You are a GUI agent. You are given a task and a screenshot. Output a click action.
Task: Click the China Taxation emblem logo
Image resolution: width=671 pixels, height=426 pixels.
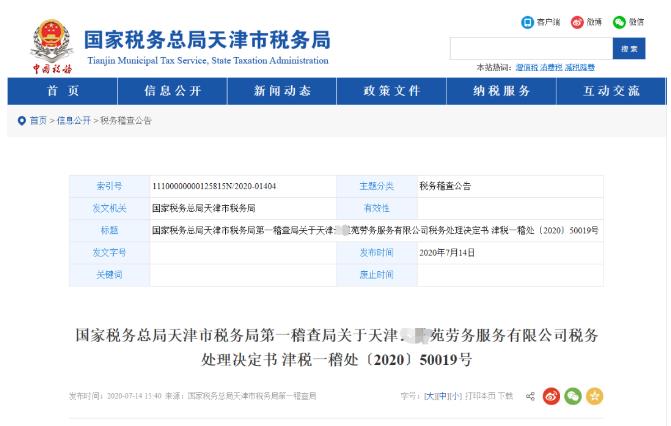point(52,46)
